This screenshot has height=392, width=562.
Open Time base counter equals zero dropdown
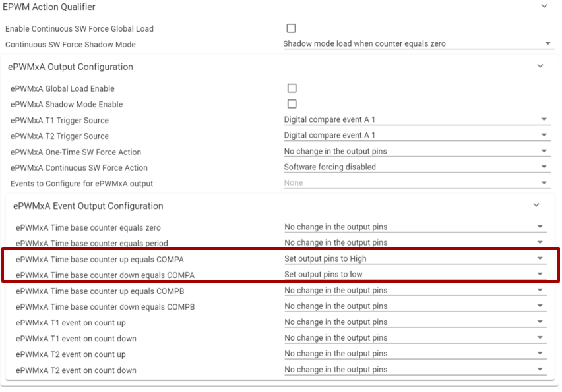[415, 227]
